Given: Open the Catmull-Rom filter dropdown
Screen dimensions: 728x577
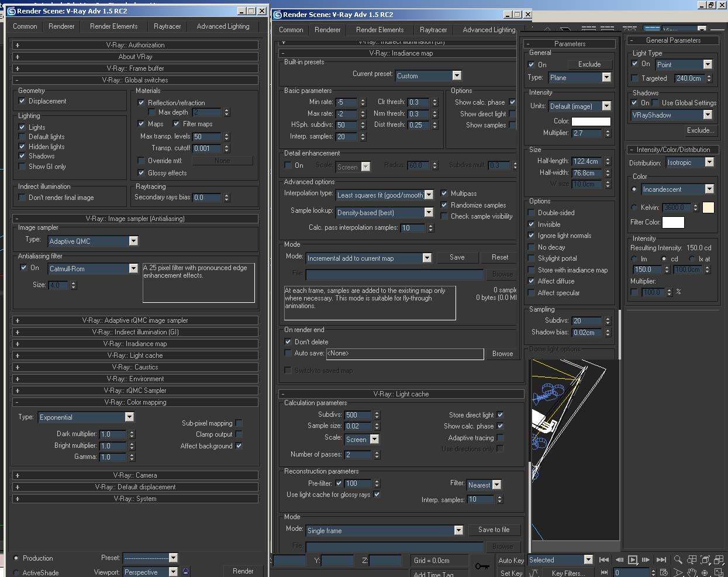Looking at the screenshot, I should pos(133,268).
